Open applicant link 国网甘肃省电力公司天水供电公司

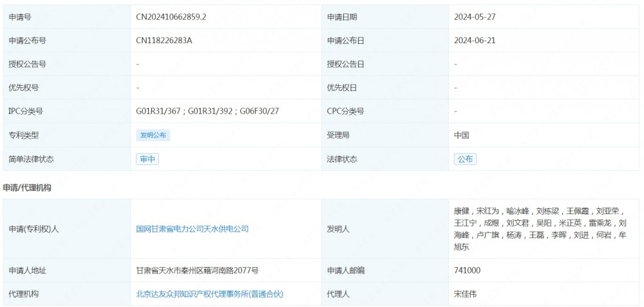(192, 229)
